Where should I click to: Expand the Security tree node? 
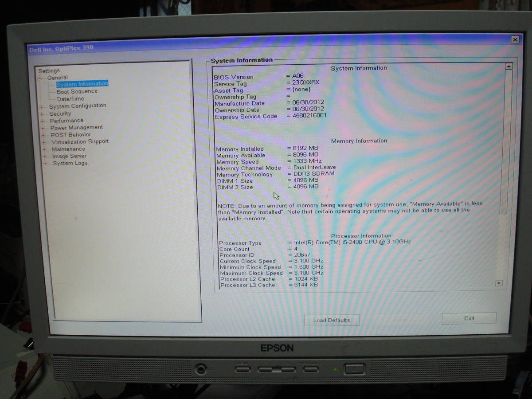point(42,114)
